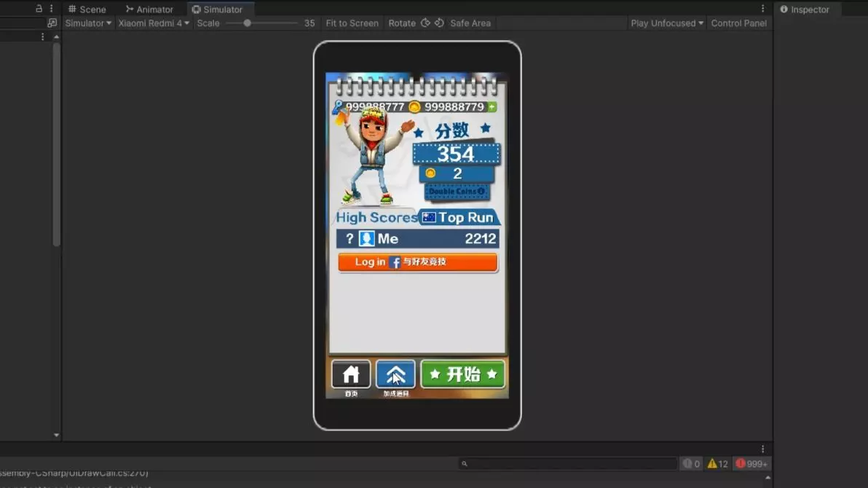Adjust the Scale slider handle
The image size is (868, 488).
point(248,23)
